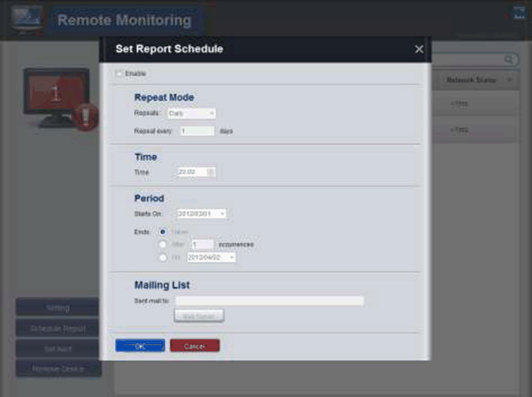Select the On date radio button
The width and height of the screenshot is (532, 397).
point(163,257)
